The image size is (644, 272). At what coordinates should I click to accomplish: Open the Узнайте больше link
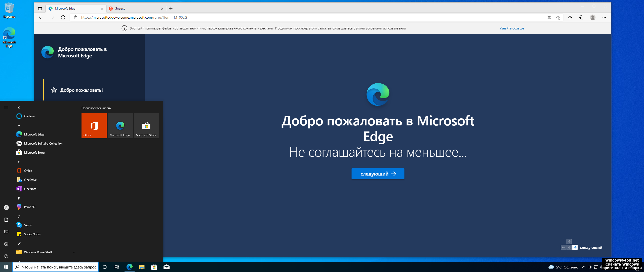tap(511, 28)
